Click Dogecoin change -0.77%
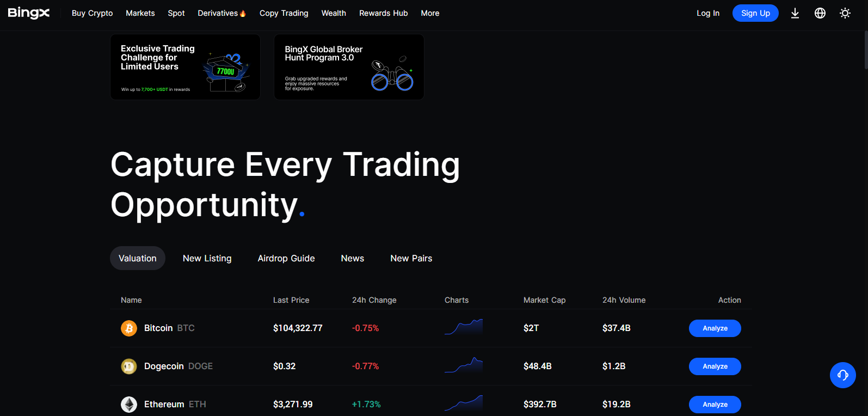 365,366
